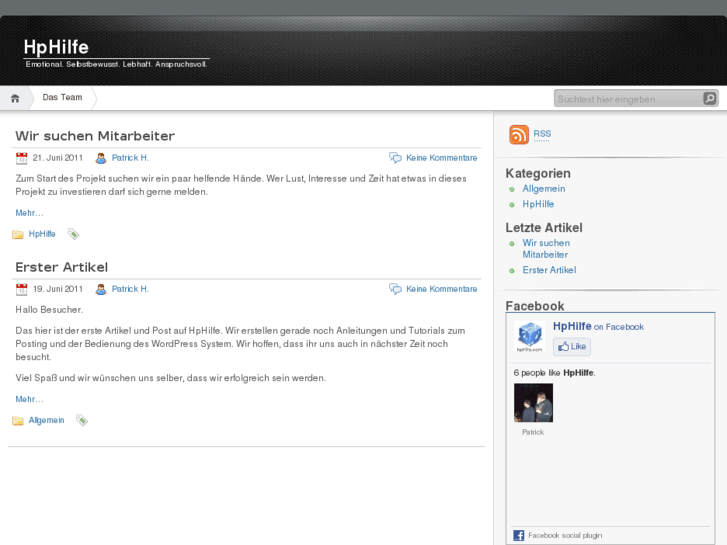The image size is (727, 545).
Task: Click the HpHilfe page logo in Facebook box
Action: click(x=529, y=337)
